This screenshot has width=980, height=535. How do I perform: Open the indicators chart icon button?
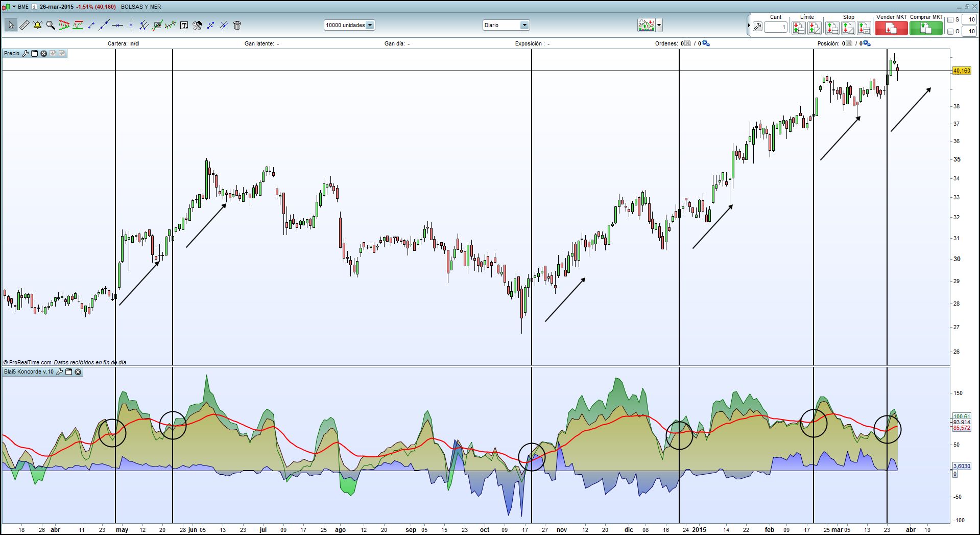coord(647,25)
